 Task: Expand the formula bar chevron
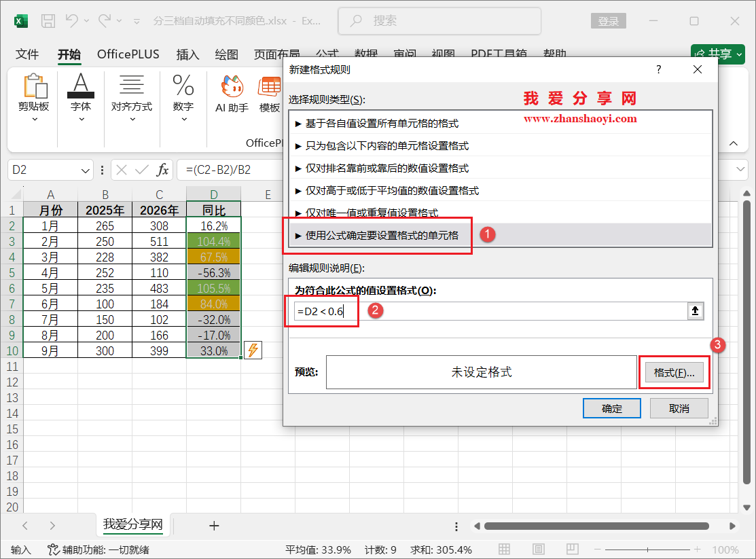tap(740, 170)
